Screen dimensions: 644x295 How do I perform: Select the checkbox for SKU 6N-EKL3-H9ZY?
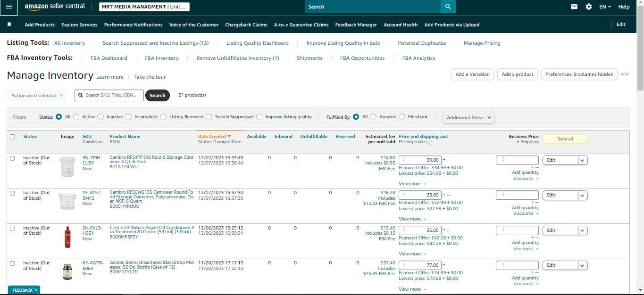[x=12, y=228]
